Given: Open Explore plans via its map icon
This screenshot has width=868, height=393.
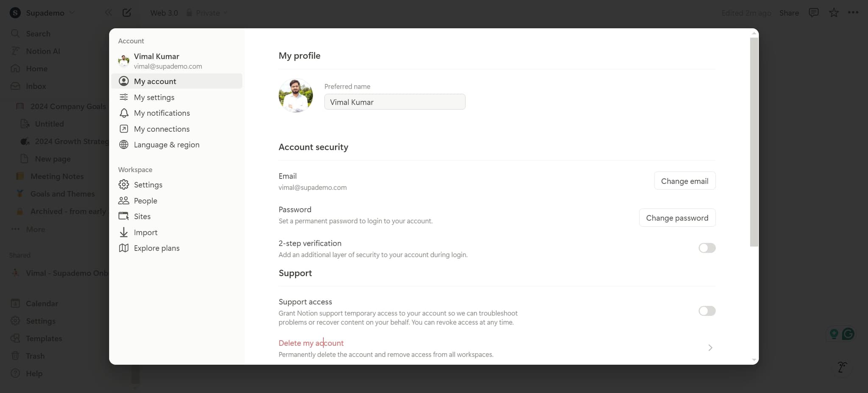Looking at the screenshot, I should coord(123,248).
